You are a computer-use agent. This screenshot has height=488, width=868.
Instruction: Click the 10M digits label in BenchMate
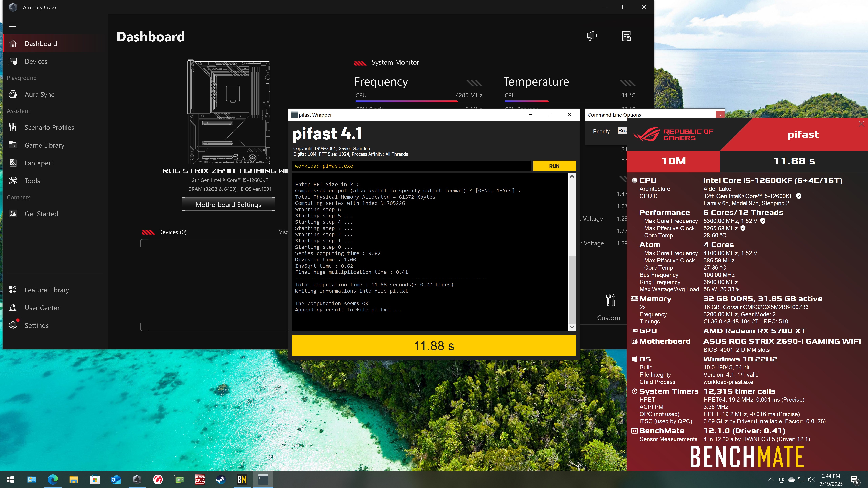[x=673, y=161]
